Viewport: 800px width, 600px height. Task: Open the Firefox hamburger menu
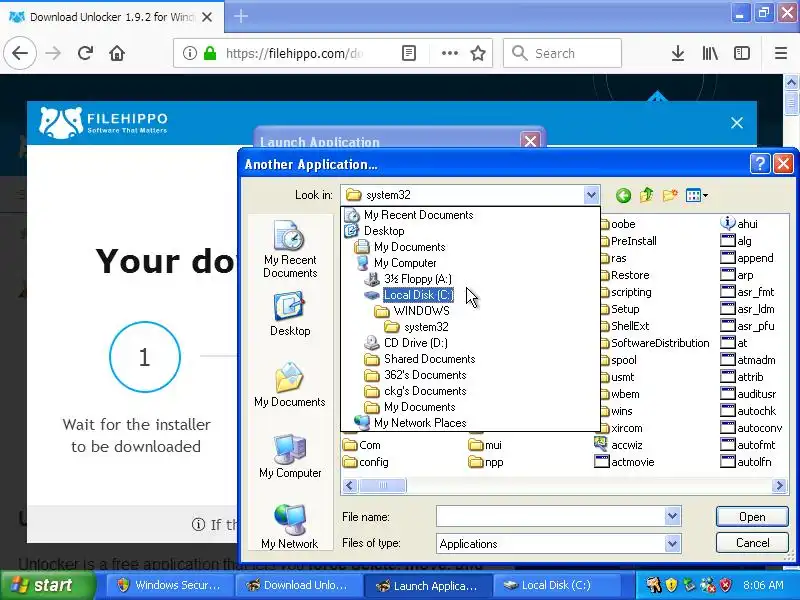coord(781,53)
